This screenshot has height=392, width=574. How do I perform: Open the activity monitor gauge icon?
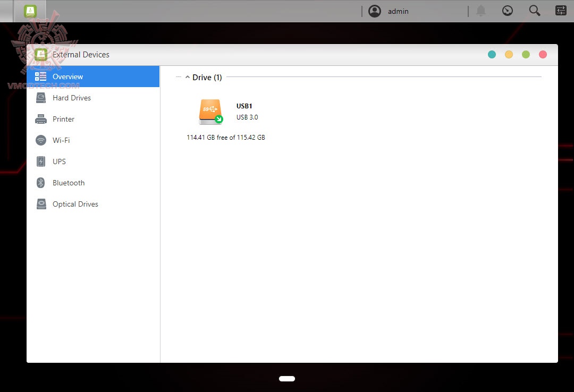click(x=508, y=11)
